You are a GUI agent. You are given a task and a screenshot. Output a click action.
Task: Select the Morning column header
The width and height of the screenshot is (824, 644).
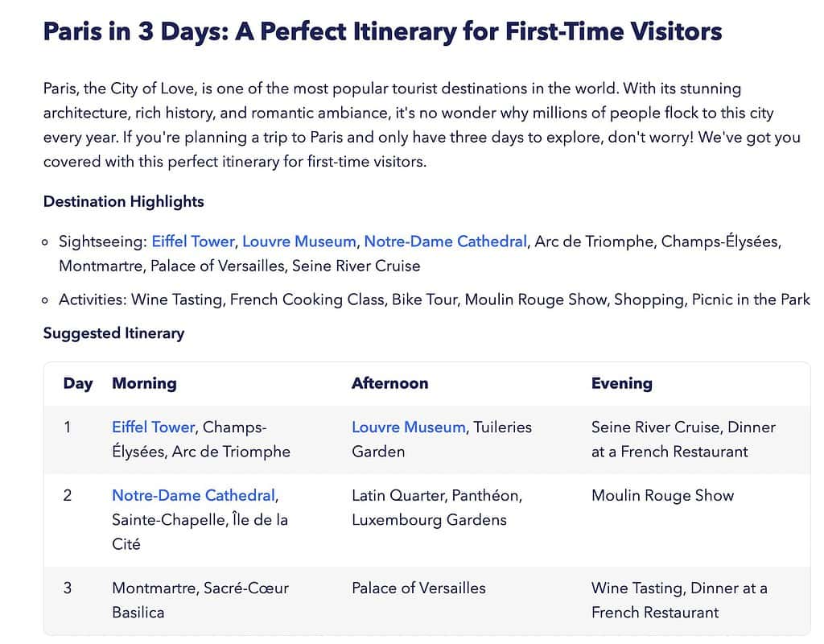[x=144, y=384]
